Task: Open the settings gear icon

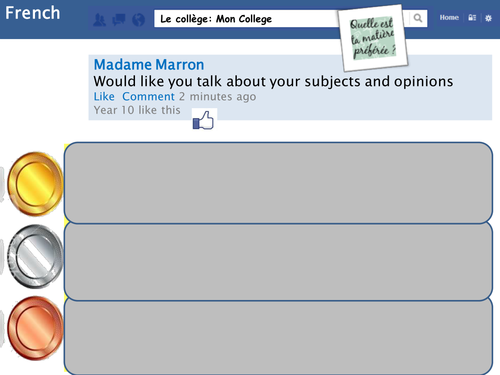Action: pyautogui.click(x=488, y=18)
